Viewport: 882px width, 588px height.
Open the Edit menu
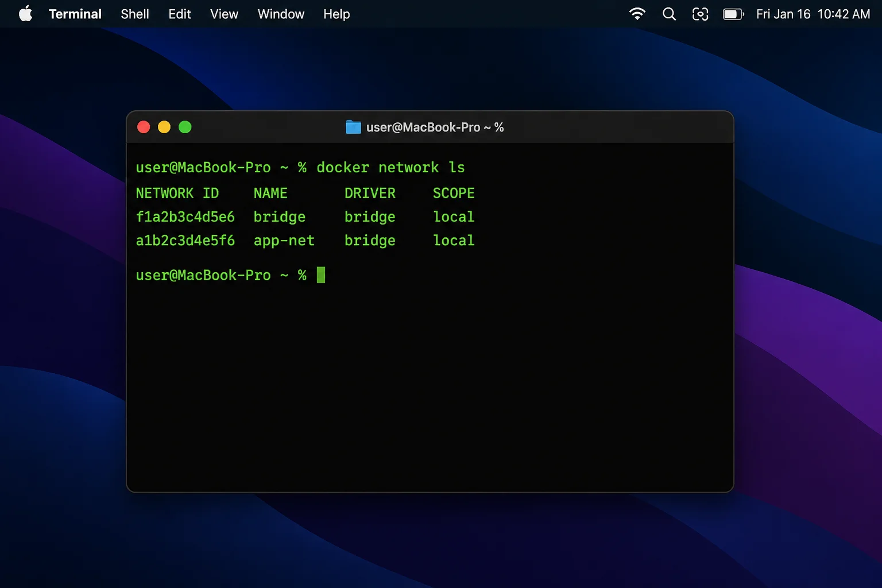click(x=180, y=14)
